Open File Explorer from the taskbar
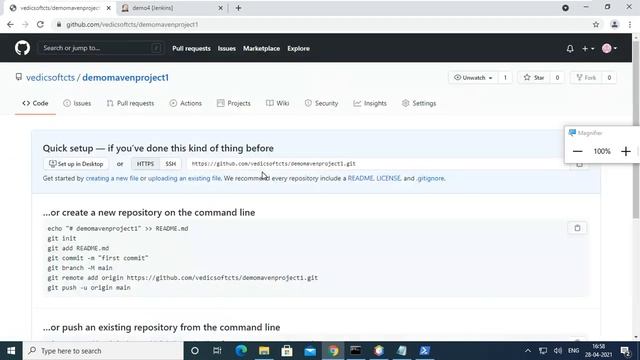Viewport: 640px width, 360px height. click(264, 351)
